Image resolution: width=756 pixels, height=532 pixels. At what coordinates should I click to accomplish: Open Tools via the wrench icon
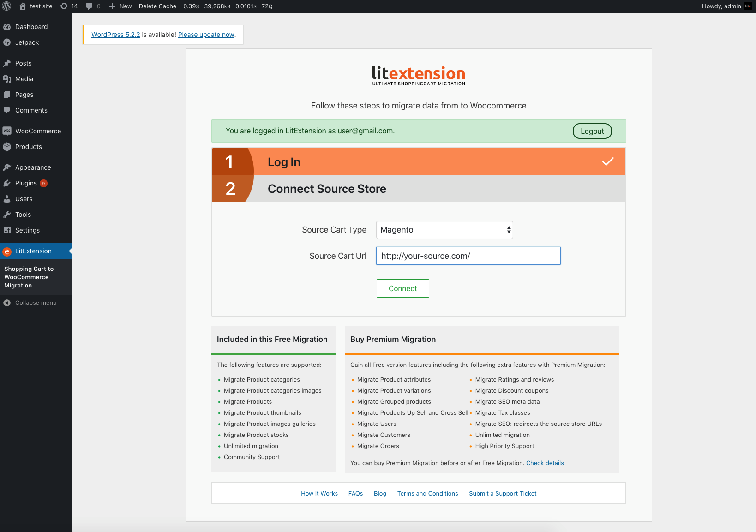coord(7,215)
